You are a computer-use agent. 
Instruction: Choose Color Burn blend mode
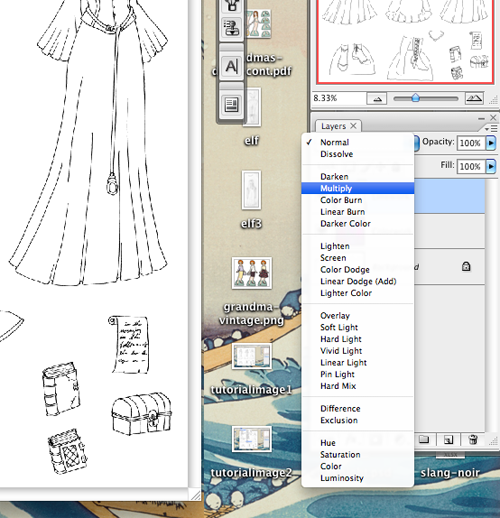(x=357, y=200)
